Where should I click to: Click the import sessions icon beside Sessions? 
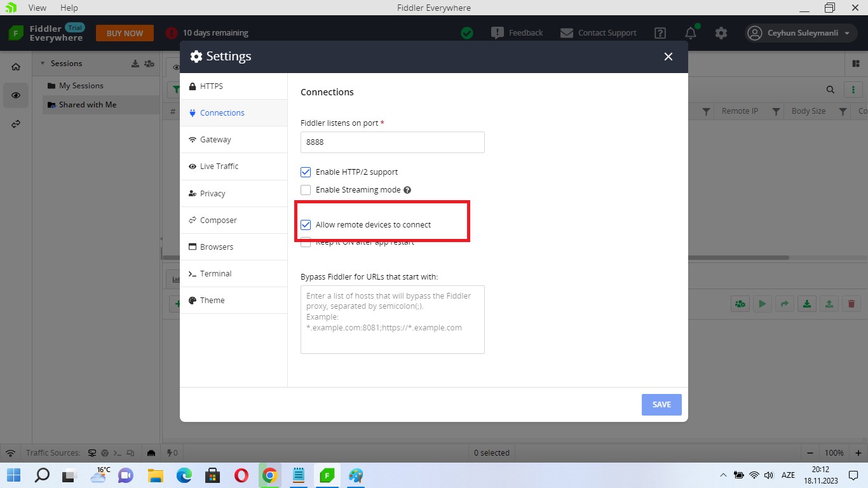click(135, 64)
